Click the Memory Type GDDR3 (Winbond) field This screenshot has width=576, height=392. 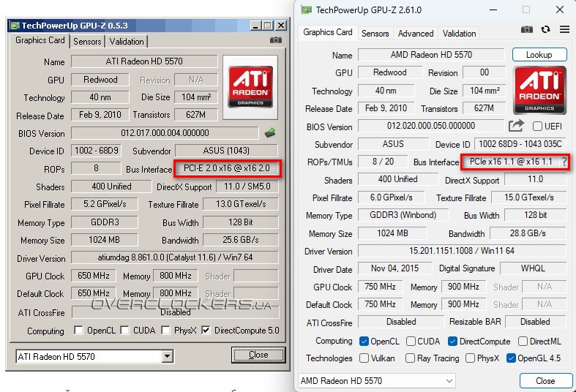[403, 215]
